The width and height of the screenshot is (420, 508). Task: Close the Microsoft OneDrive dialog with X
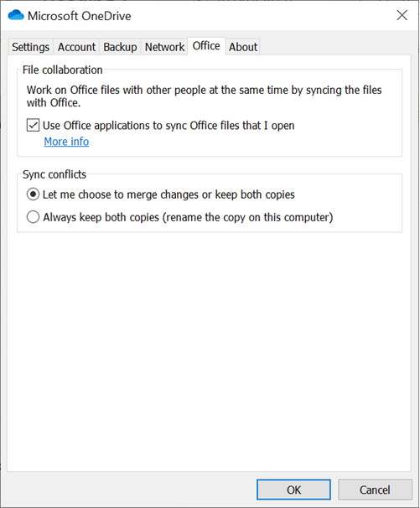coord(402,15)
